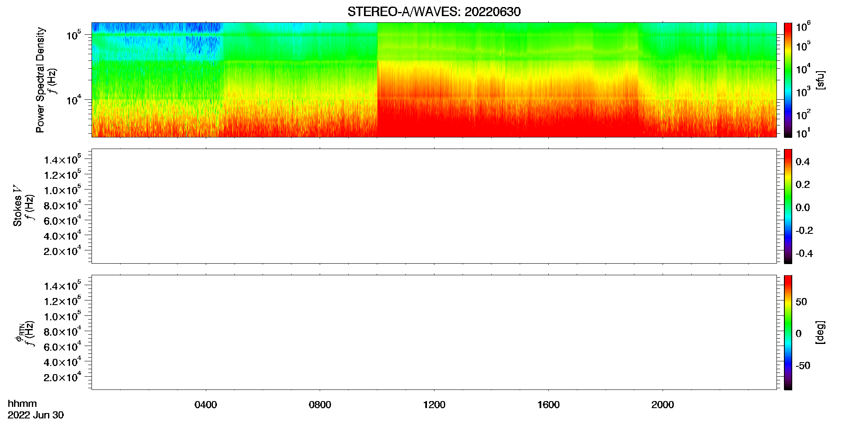Click the 8.0×10^4 tick in phi RTN panel
Image resolution: width=868 pixels, height=447 pixels.
(x=63, y=331)
